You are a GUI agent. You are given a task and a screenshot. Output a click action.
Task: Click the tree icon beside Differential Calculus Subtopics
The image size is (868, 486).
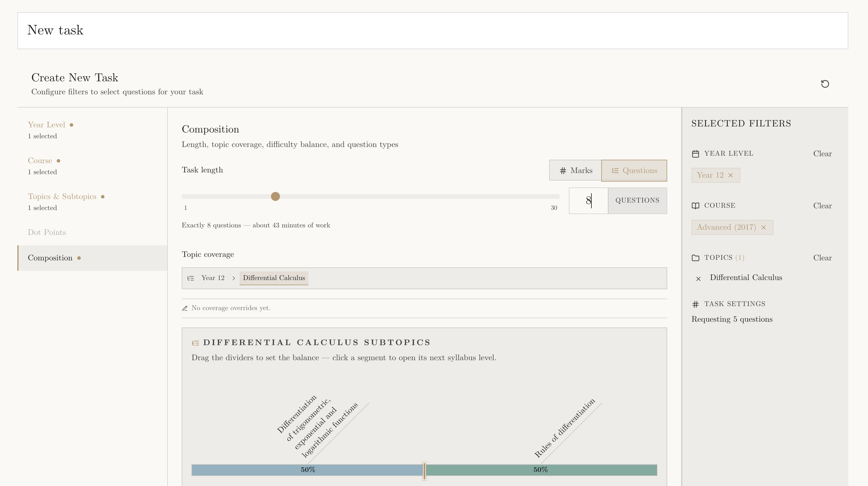point(195,343)
